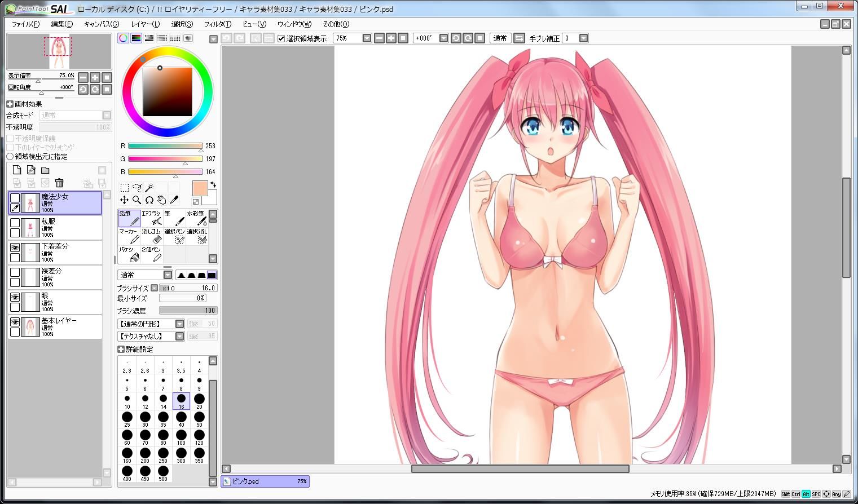The image size is (858, 504).
Task: Click the foreground color swatch
Action: 200,188
